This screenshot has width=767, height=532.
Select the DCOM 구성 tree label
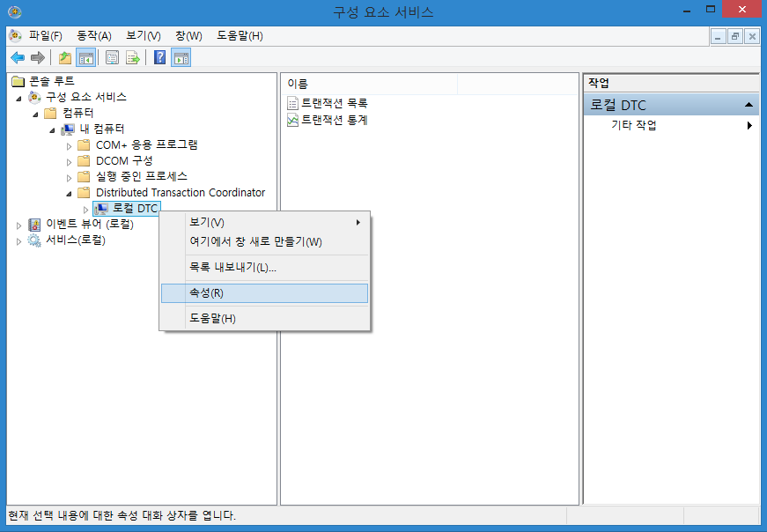click(124, 161)
